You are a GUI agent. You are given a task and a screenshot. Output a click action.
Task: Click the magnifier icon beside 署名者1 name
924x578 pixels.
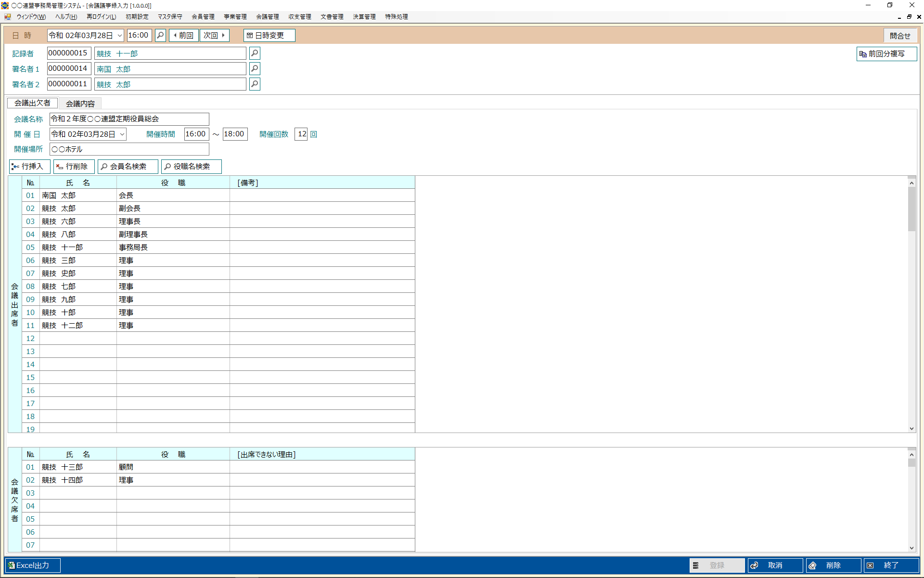pyautogui.click(x=255, y=69)
